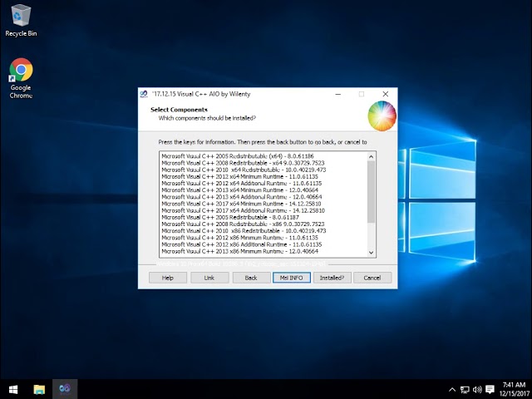
Task: Click the component list scrollbar thumb
Action: [x=371, y=192]
